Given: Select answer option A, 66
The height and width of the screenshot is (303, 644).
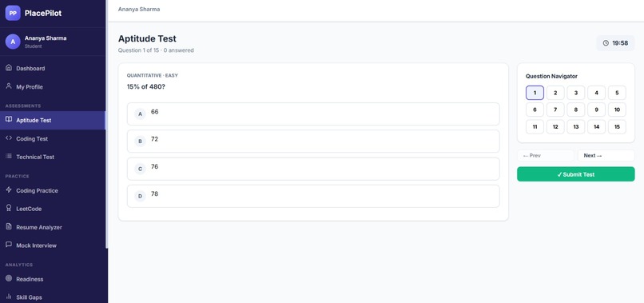Looking at the screenshot, I should click(313, 114).
